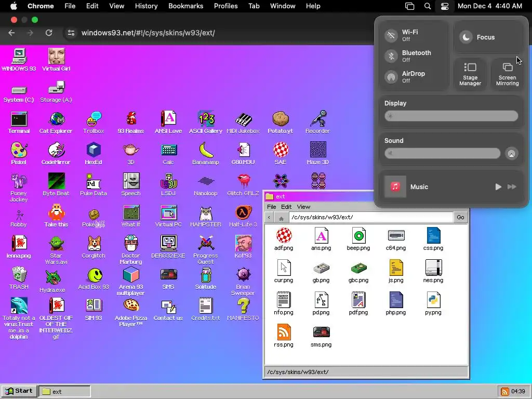
Task: Open Hydra.exe dragon icon
Action: [x=52, y=282]
